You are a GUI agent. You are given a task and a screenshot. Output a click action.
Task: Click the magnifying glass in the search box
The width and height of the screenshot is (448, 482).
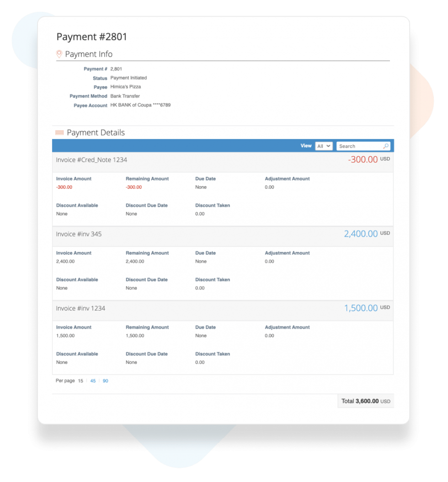click(x=386, y=146)
